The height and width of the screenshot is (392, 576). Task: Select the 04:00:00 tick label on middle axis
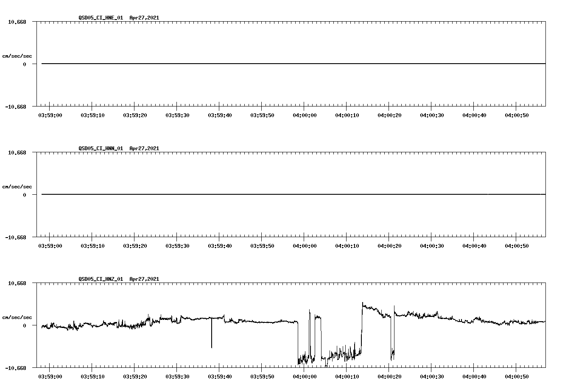pos(304,245)
